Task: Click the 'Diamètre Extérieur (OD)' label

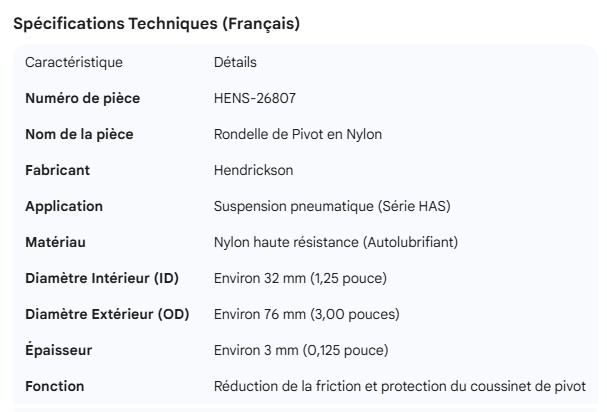Action: tap(106, 314)
